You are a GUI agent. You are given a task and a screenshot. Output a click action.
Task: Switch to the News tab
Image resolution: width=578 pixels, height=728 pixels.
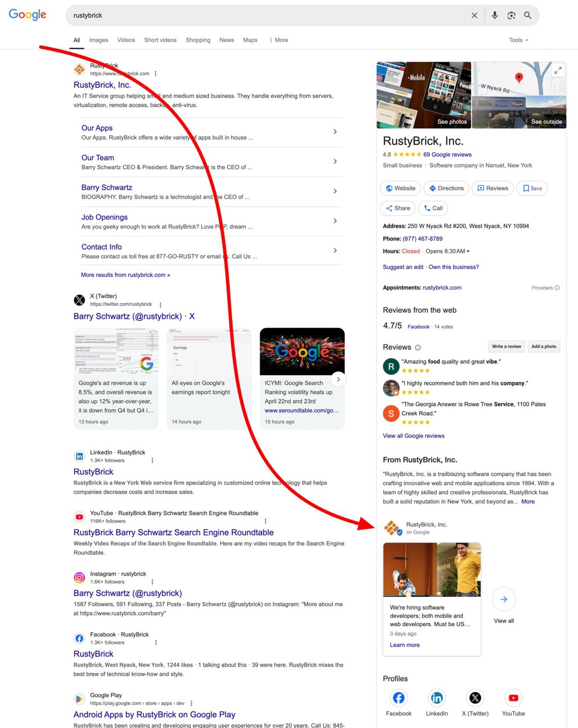pos(226,40)
